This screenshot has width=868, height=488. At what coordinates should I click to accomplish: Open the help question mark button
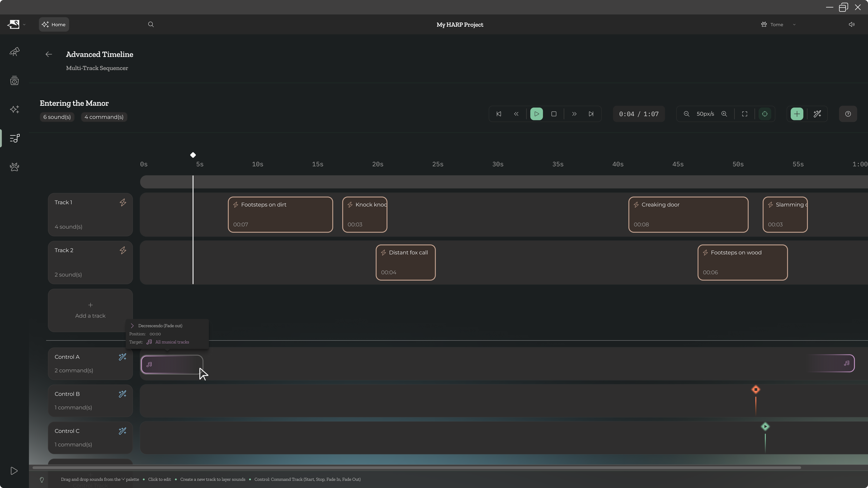[x=848, y=114]
